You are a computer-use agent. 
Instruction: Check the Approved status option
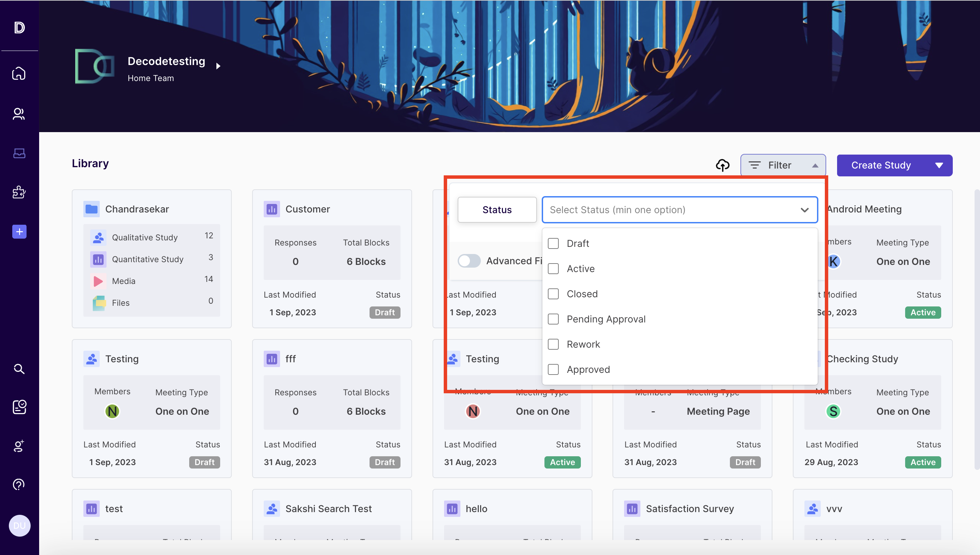553,369
